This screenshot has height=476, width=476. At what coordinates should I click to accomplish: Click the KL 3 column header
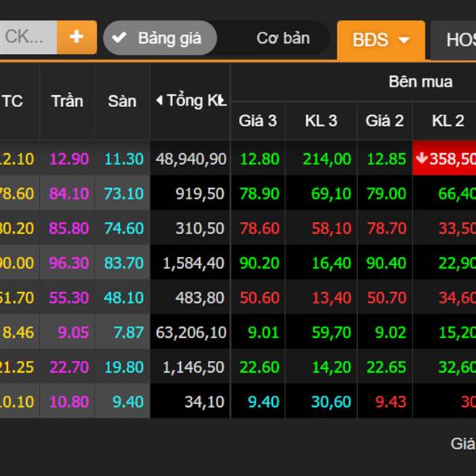click(x=321, y=121)
